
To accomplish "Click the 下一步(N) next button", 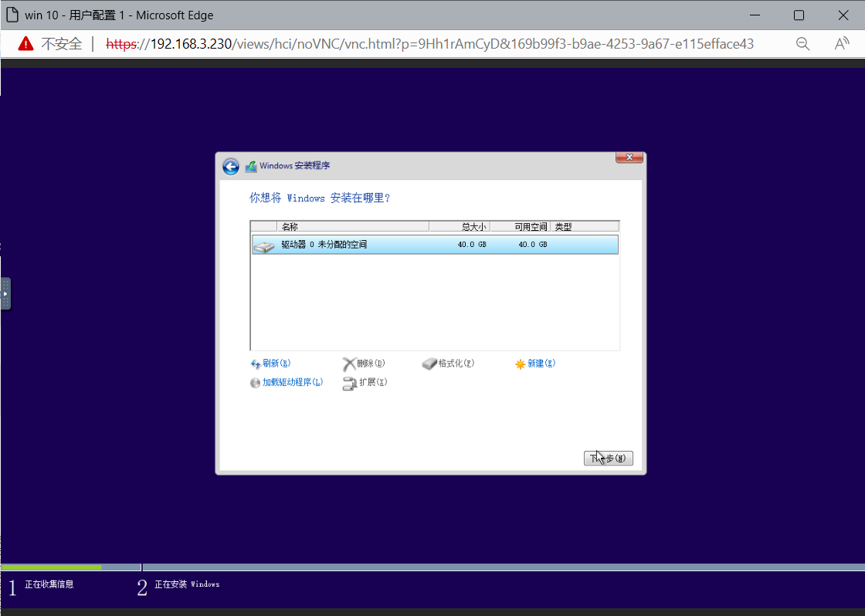I will [x=608, y=459].
